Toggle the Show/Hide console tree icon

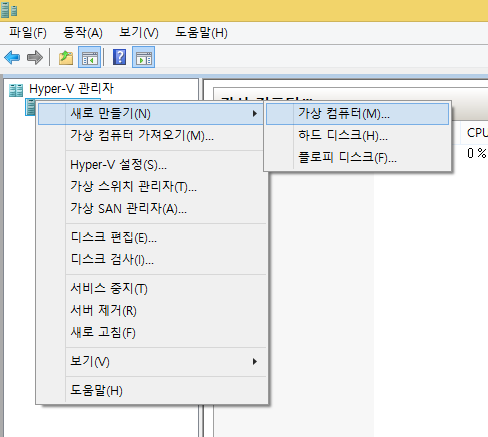pyautogui.click(x=89, y=57)
